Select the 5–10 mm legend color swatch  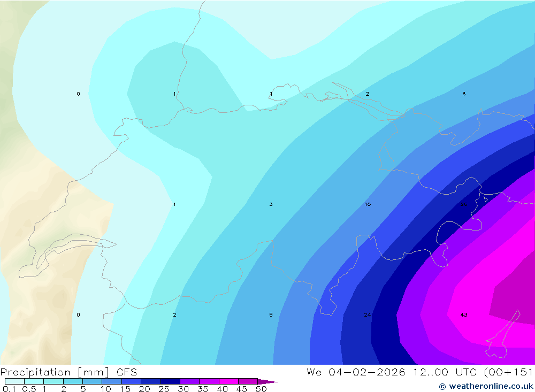coord(93,381)
